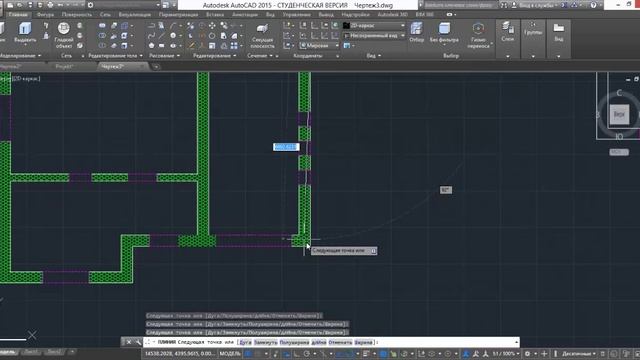This screenshot has width=640, height=360.
Task: Click the command line wrench customize icon
Action: (138, 342)
